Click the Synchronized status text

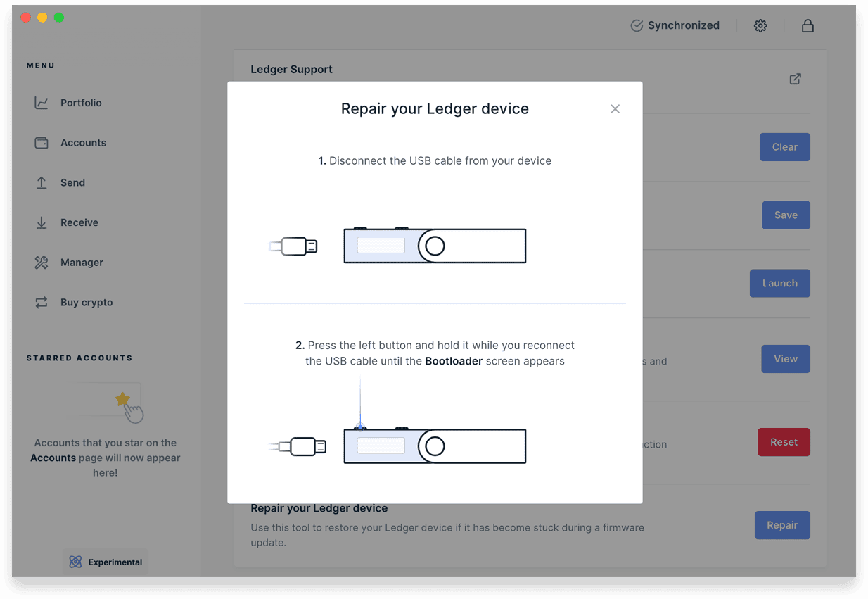pos(684,25)
